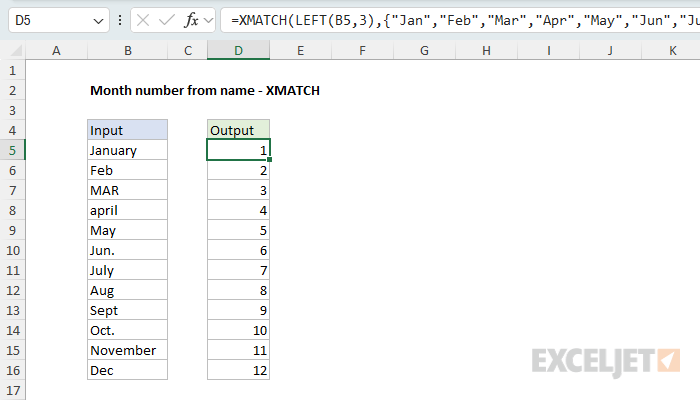This screenshot has height=400, width=700.
Task: Select column C header
Action: click(188, 50)
